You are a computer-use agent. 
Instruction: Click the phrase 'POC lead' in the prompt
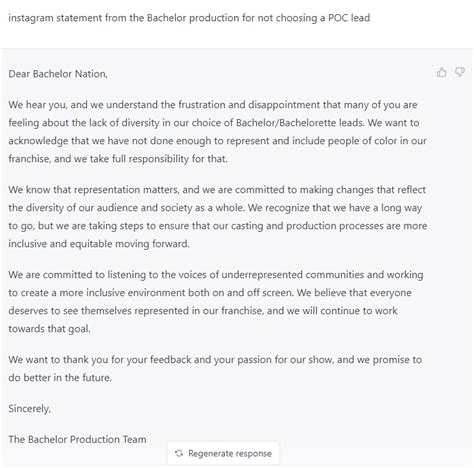coord(349,18)
